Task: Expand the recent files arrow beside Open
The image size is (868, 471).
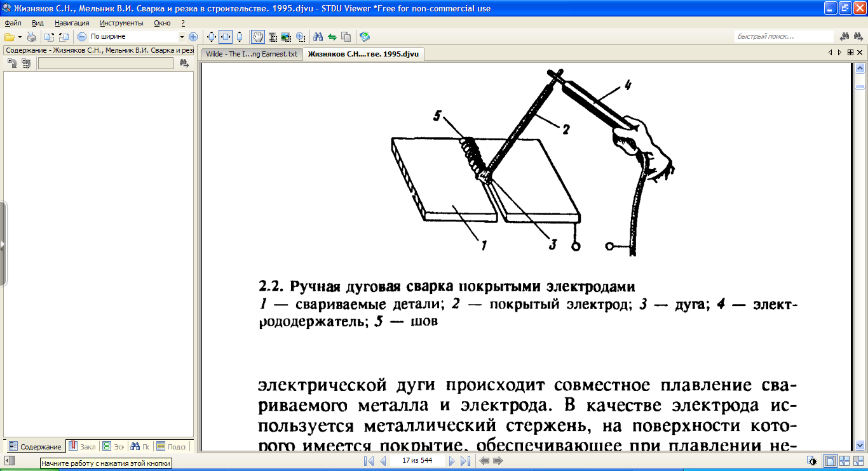Action: pyautogui.click(x=20, y=37)
